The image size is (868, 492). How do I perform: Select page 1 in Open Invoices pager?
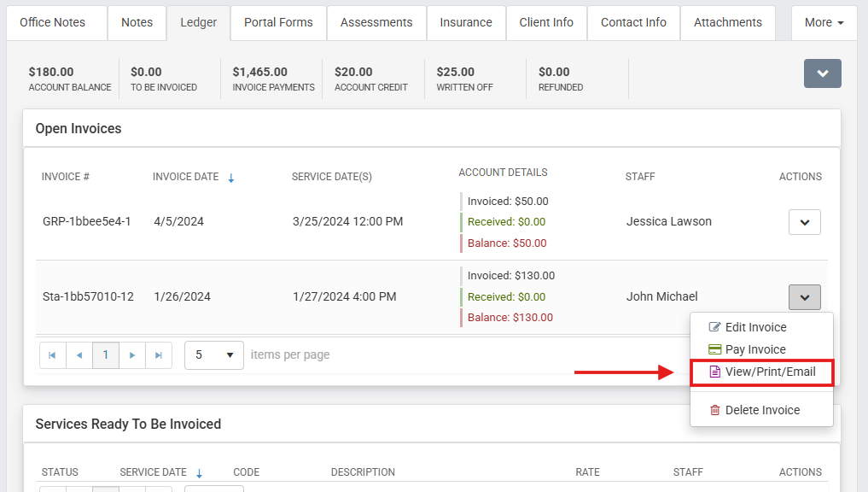tap(106, 355)
